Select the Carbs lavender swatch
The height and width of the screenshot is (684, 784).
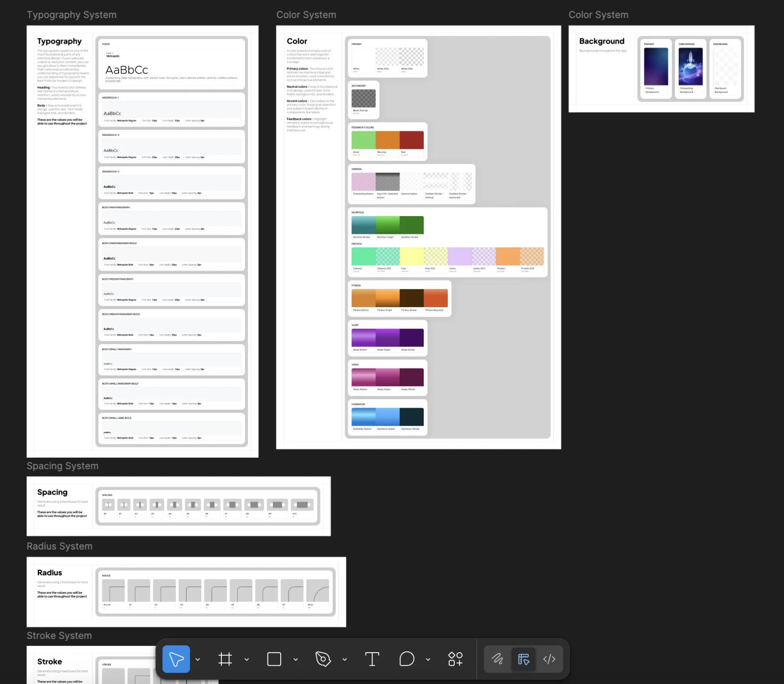click(x=460, y=256)
